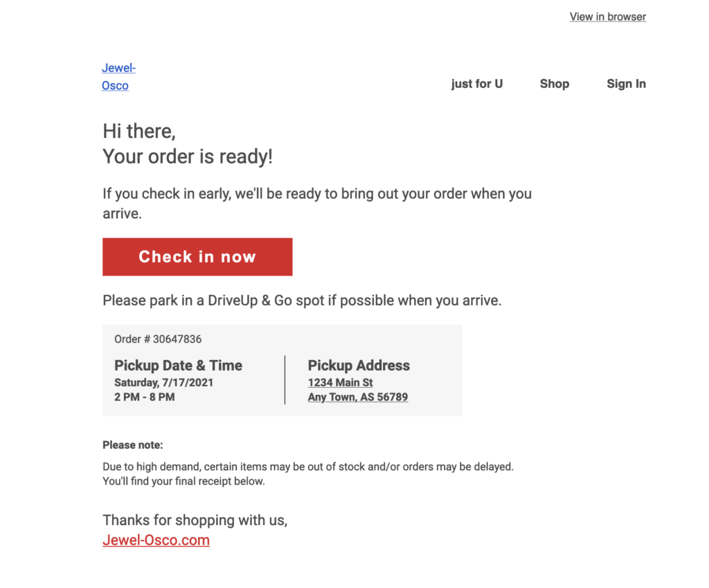
Task: Click the Any Town, AS 56789 address link
Action: click(358, 397)
